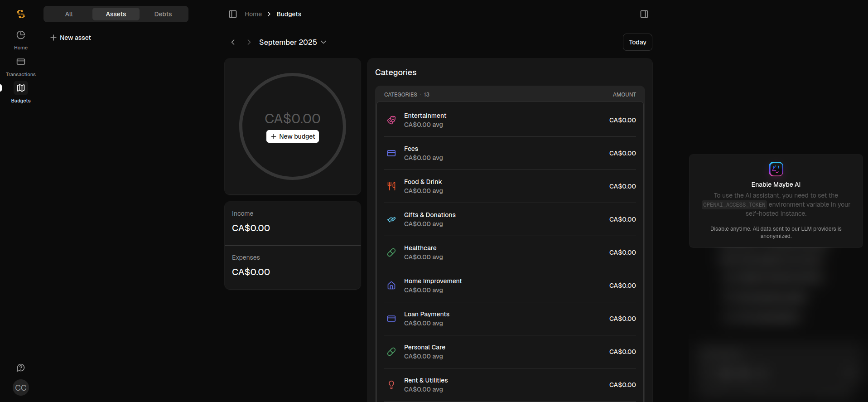The height and width of the screenshot is (402, 868).
Task: Advance to next month chevron
Action: (x=249, y=42)
